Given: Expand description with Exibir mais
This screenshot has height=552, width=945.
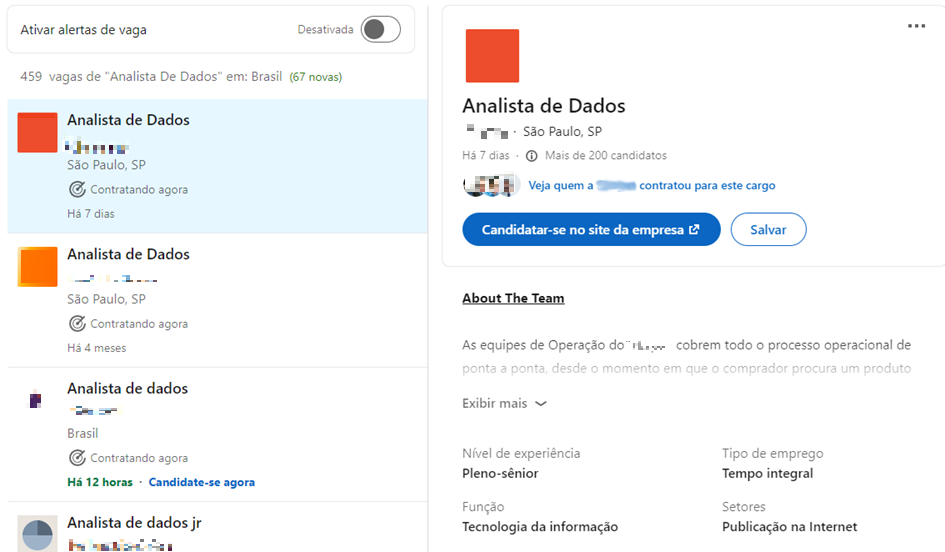Looking at the screenshot, I should tap(504, 403).
